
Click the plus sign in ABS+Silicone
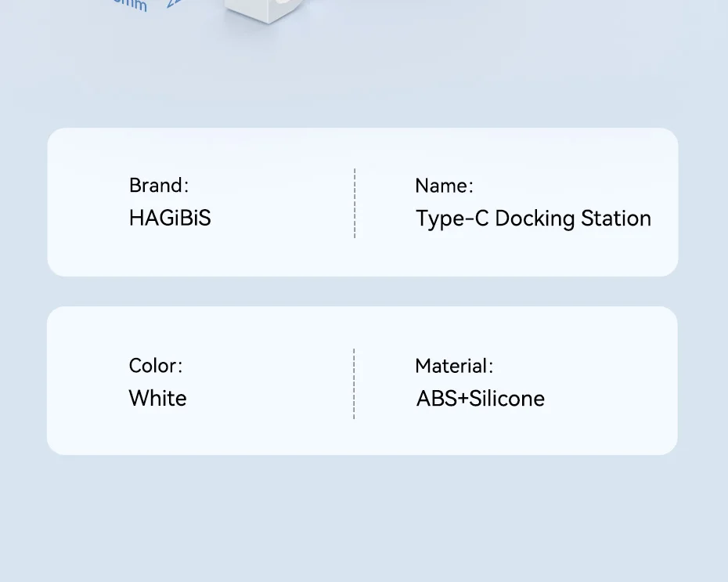coord(462,399)
